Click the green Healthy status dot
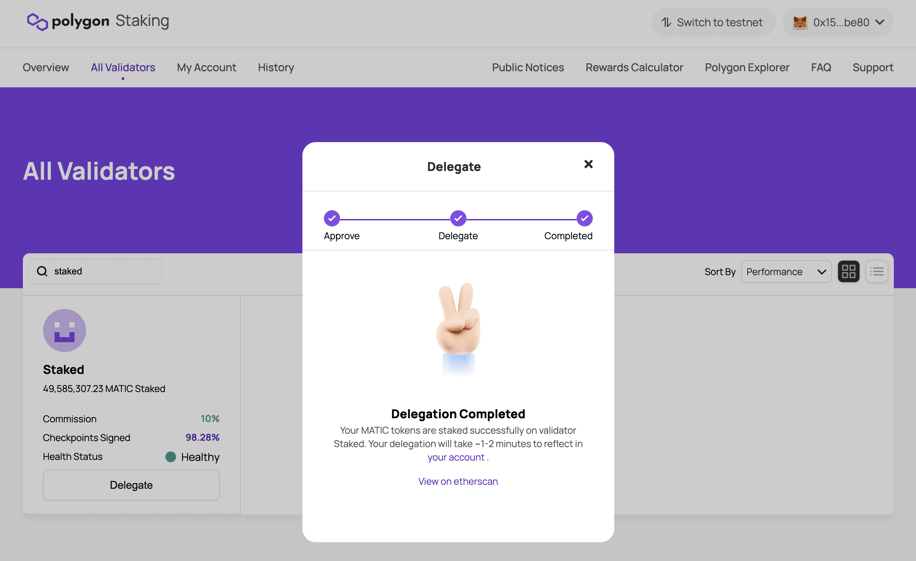The image size is (916, 561). point(171,457)
